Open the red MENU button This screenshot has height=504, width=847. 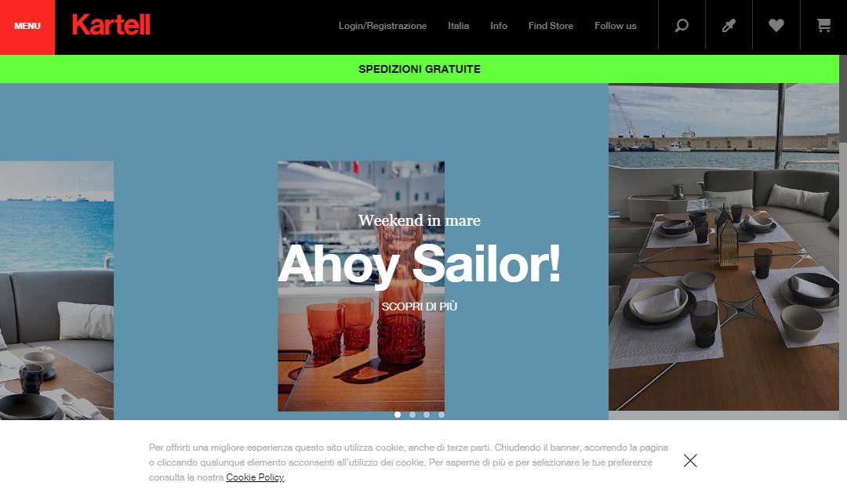[x=27, y=27]
